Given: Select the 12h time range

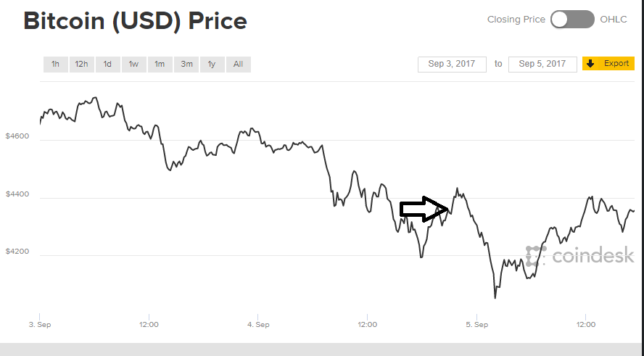Looking at the screenshot, I should [x=81, y=64].
